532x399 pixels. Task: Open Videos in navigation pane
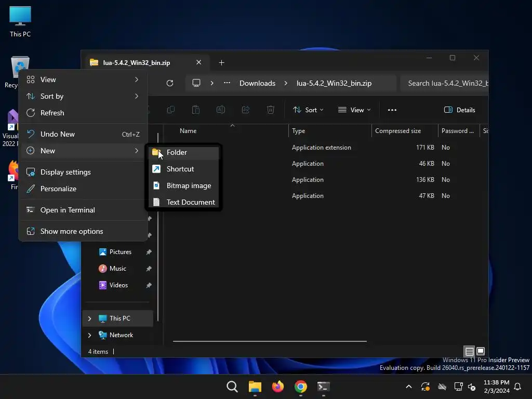[119, 285]
